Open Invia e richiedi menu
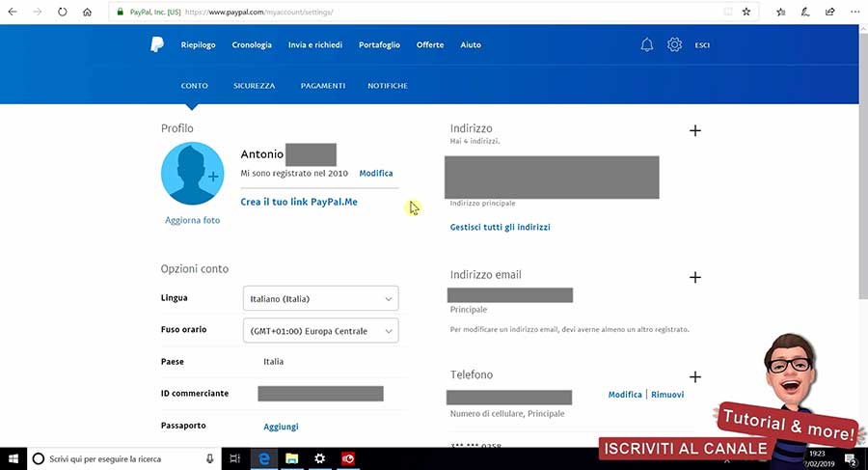This screenshot has height=470, width=868. 315,45
